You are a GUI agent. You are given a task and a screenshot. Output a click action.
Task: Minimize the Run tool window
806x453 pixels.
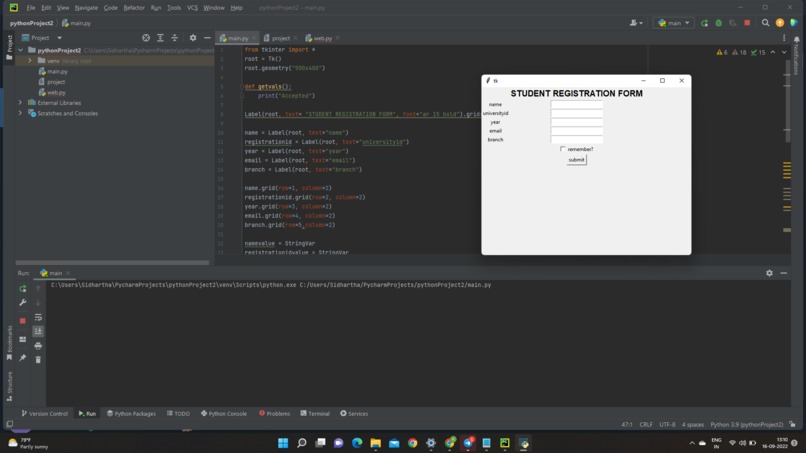[783, 273]
